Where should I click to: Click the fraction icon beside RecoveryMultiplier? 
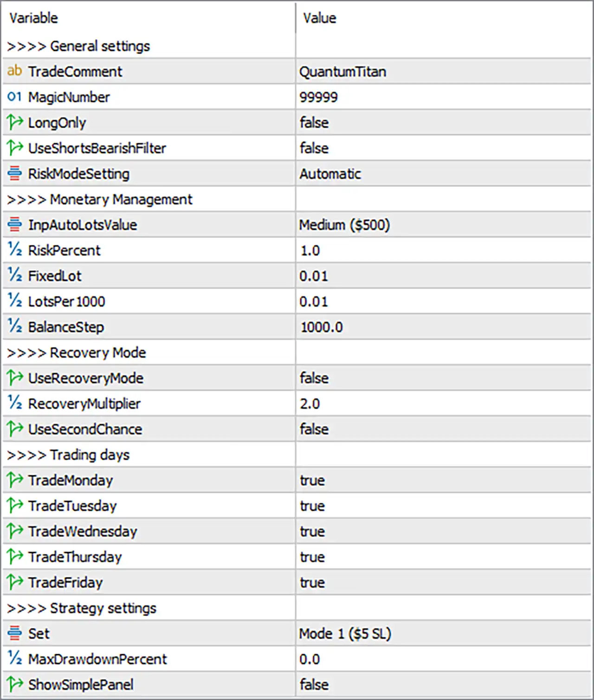pyautogui.click(x=14, y=403)
